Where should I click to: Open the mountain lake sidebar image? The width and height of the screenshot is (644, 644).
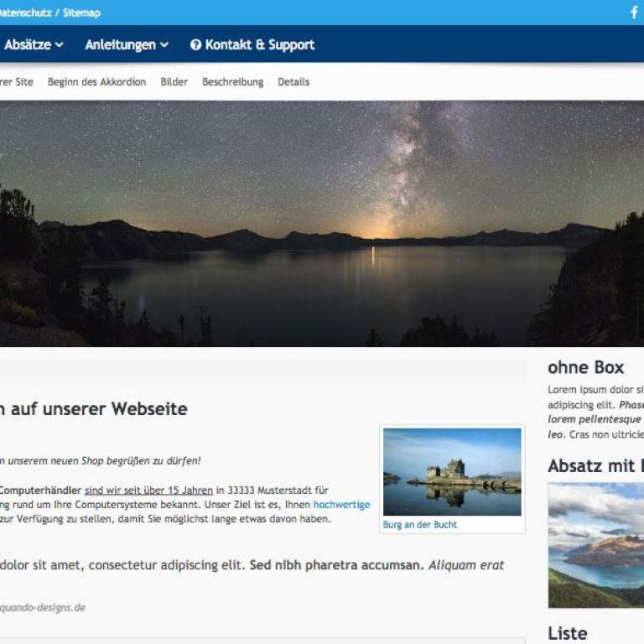click(596, 545)
